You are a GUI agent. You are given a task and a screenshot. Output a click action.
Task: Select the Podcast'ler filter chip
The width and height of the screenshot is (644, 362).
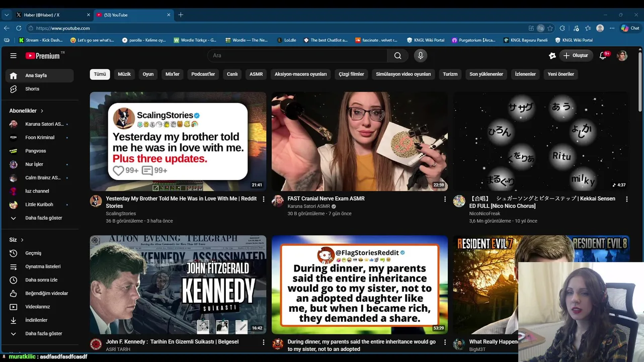pyautogui.click(x=203, y=74)
